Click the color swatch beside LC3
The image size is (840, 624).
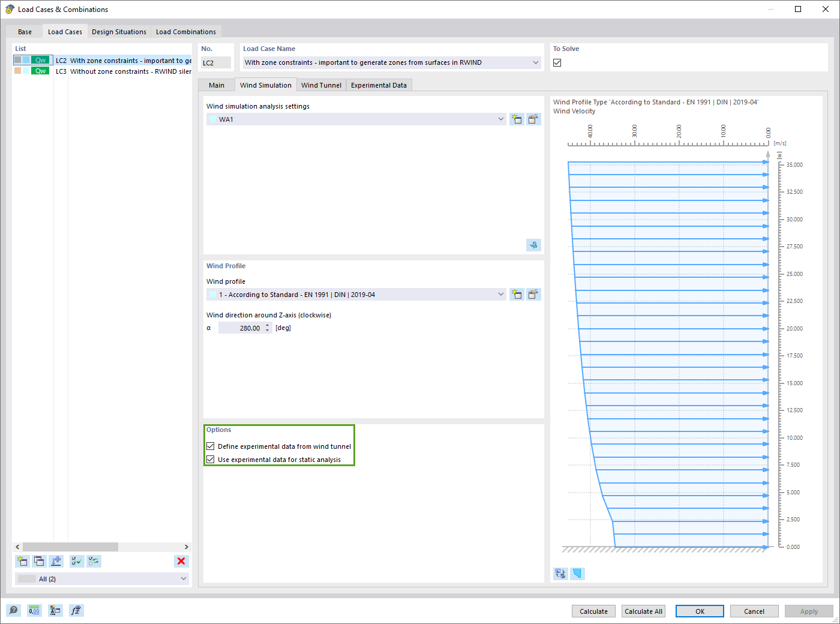19,71
